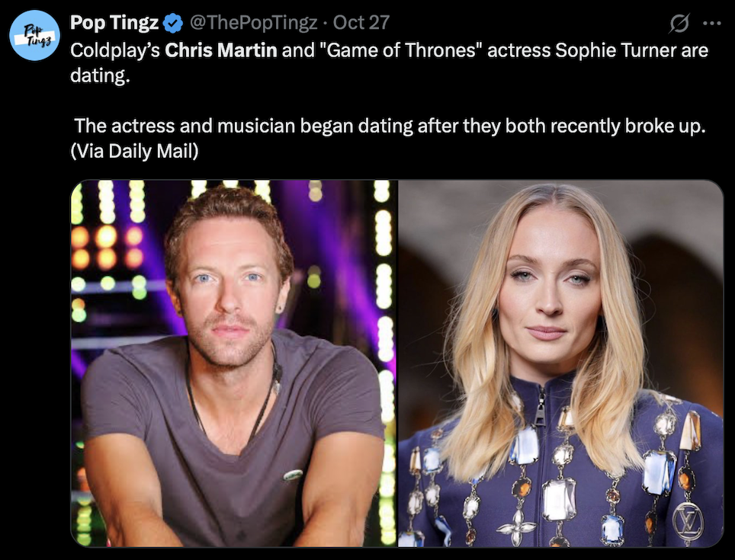Image resolution: width=735 pixels, height=560 pixels.
Task: Click the Pop Tingz display name
Action: coord(114,22)
